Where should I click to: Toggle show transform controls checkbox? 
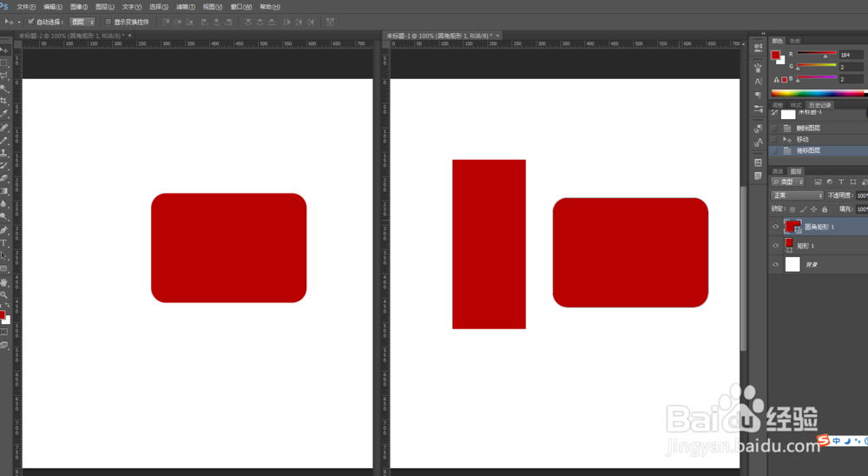click(x=108, y=23)
